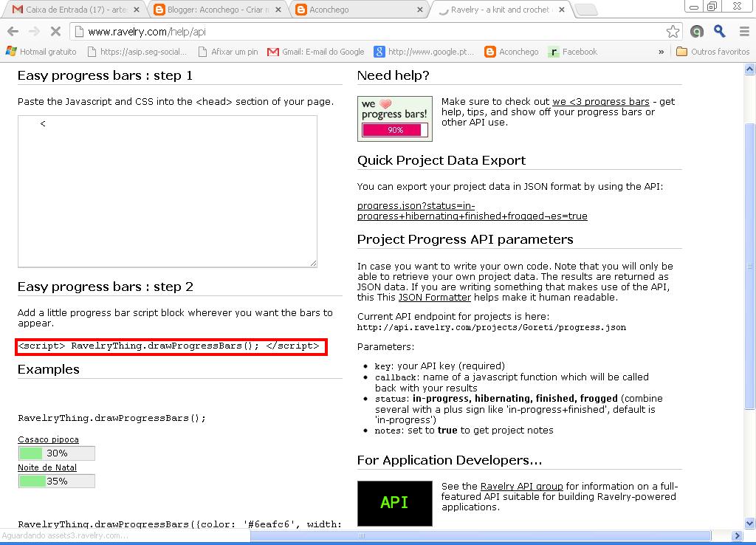Screen dimensions: 756x545
Task: Open the Facebook bookmark
Action: 573,52
